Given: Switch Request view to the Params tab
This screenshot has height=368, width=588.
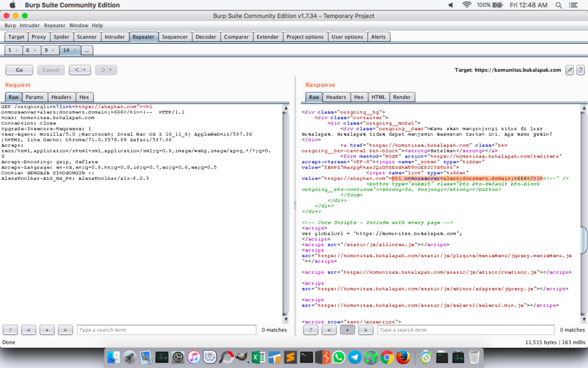Looking at the screenshot, I should click(x=34, y=97).
